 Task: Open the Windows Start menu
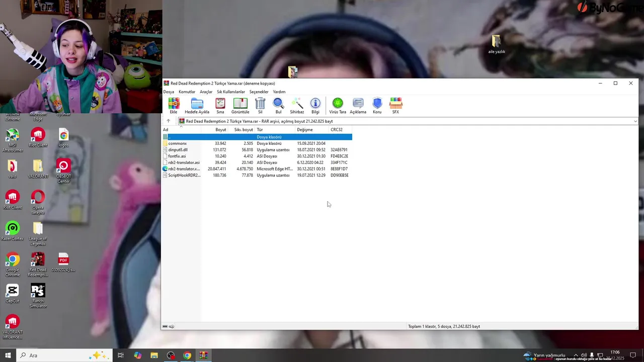tap(8, 355)
